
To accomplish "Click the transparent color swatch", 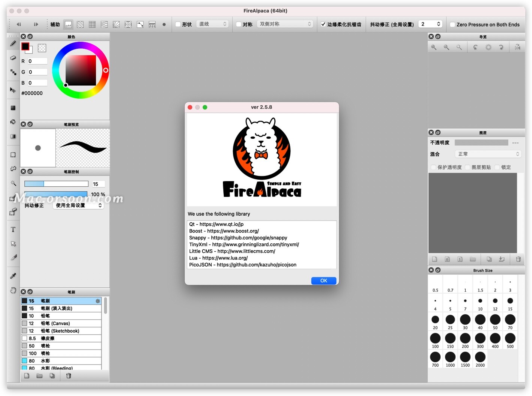I will (x=42, y=48).
